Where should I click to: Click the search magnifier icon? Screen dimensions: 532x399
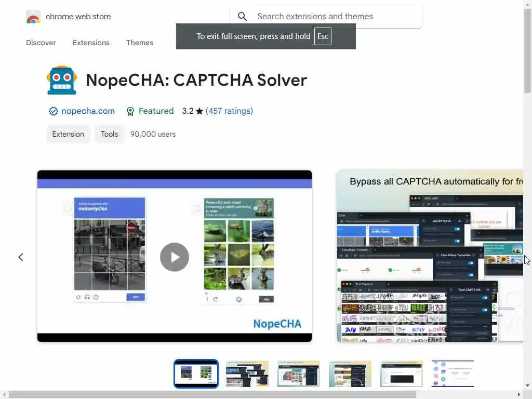click(x=242, y=16)
